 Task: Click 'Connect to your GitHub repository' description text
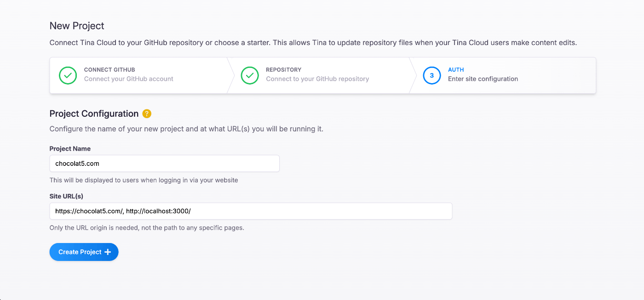(x=317, y=79)
